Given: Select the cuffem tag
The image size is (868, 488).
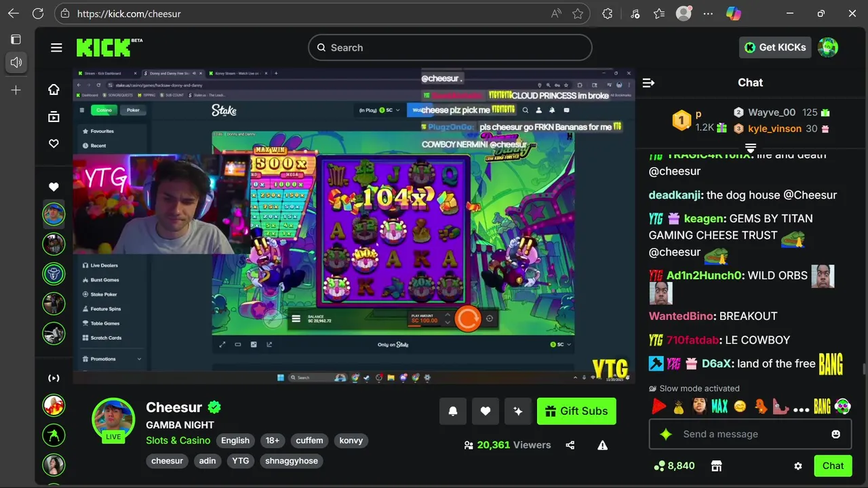Looking at the screenshot, I should [309, 441].
